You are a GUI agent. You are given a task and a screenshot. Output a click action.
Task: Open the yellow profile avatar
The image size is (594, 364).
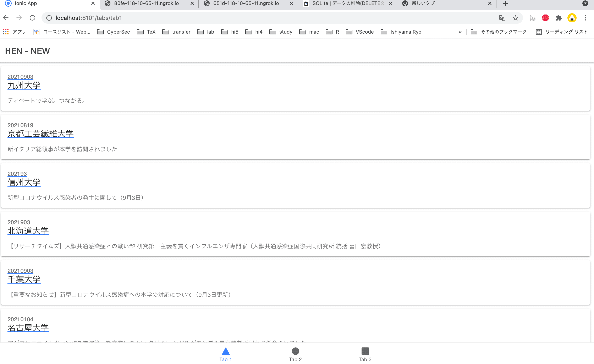click(572, 18)
